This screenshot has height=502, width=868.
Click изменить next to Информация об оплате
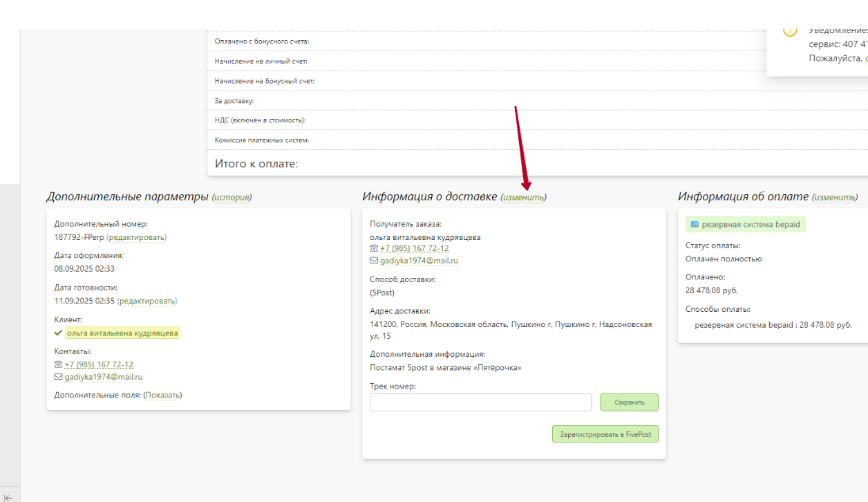[835, 198]
